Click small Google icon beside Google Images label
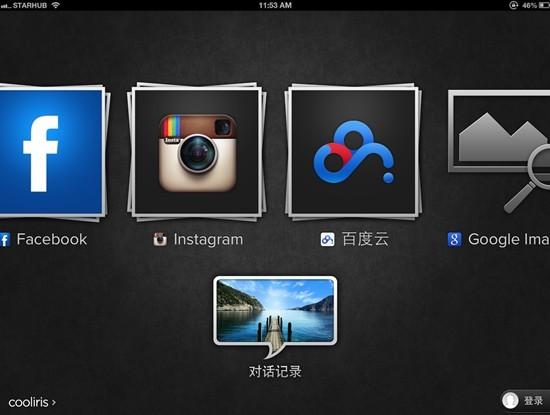550x415 pixels. coord(454,240)
